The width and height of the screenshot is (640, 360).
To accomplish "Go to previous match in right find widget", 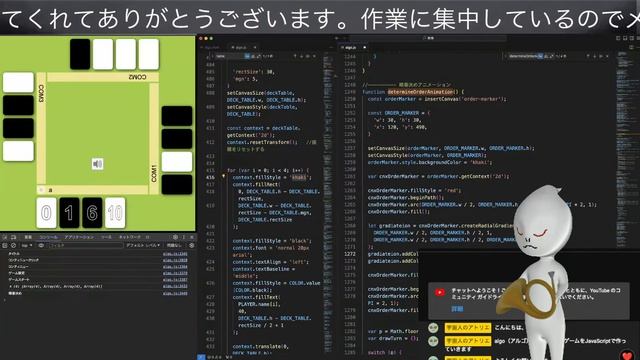I will pos(587,56).
